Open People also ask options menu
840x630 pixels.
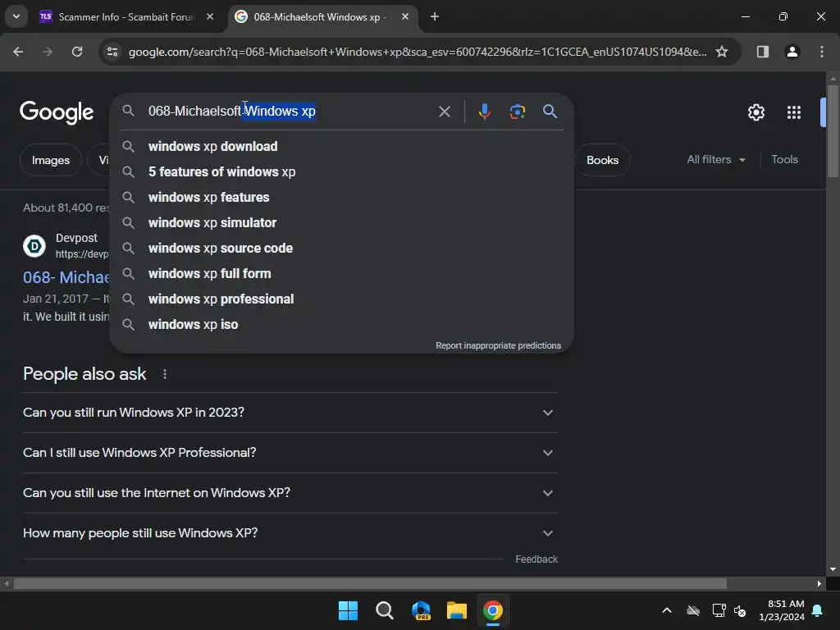point(164,374)
